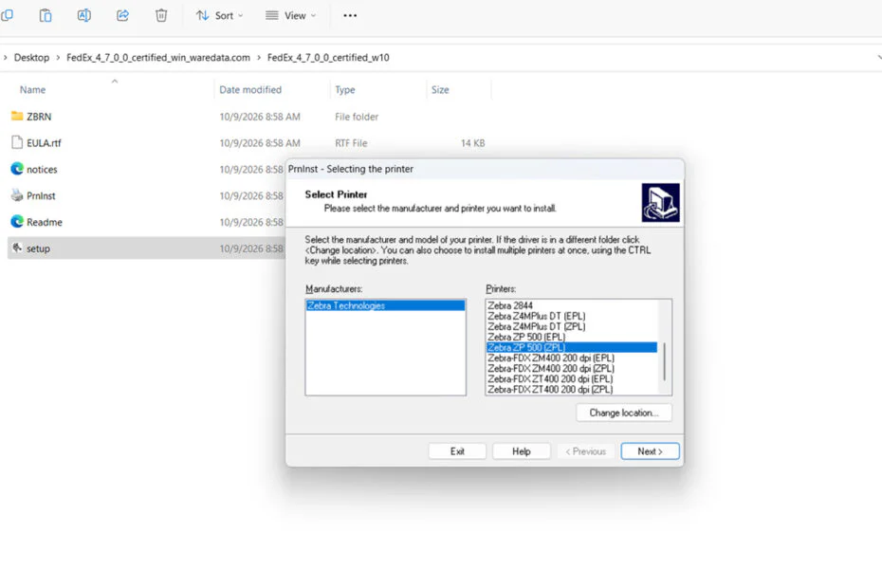Click Help in PrnInst dialog
This screenshot has width=882, height=588.
[x=522, y=451]
